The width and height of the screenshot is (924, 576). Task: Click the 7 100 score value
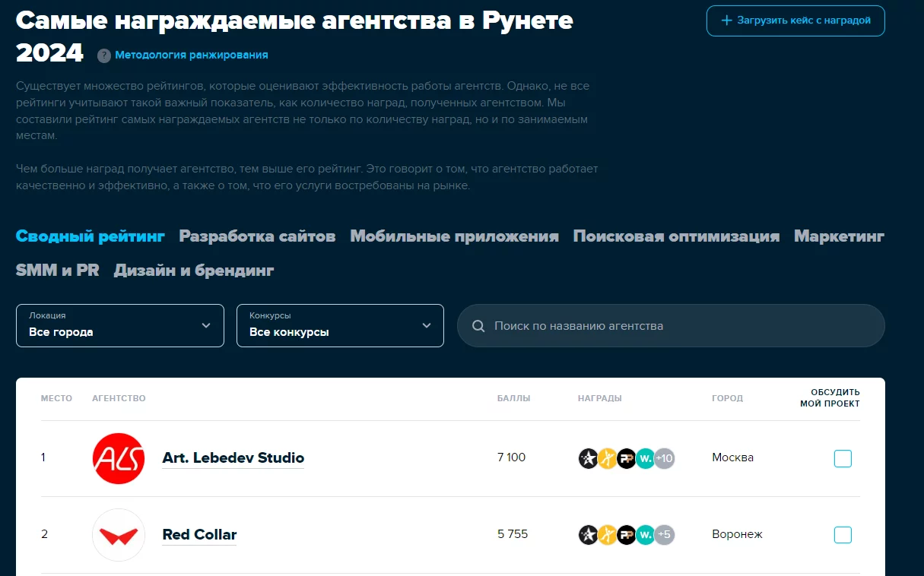coord(512,457)
